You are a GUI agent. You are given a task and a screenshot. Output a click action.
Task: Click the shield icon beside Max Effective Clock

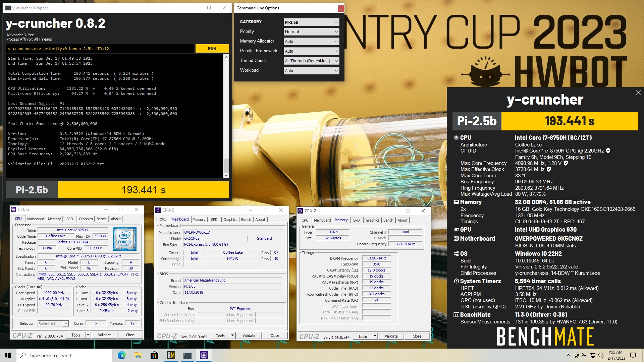(x=549, y=169)
